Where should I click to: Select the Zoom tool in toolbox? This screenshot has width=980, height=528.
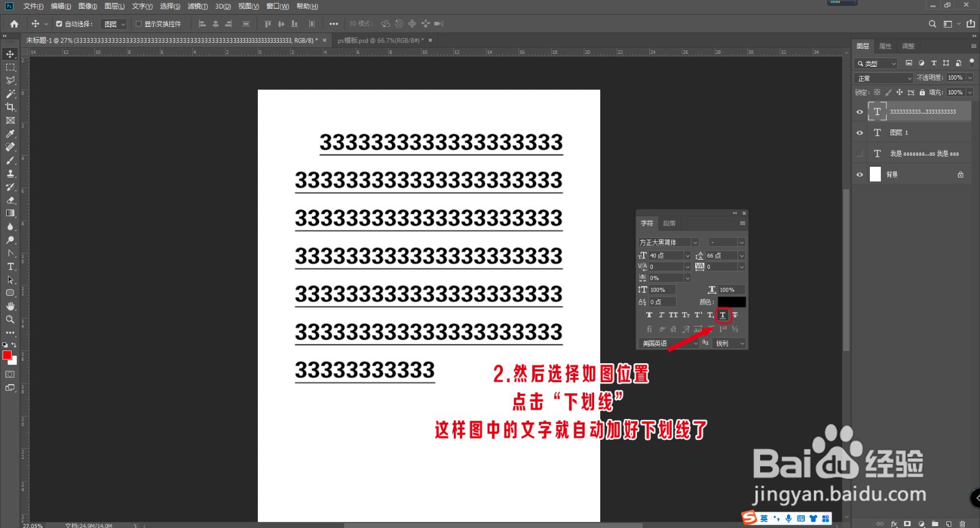pos(10,320)
